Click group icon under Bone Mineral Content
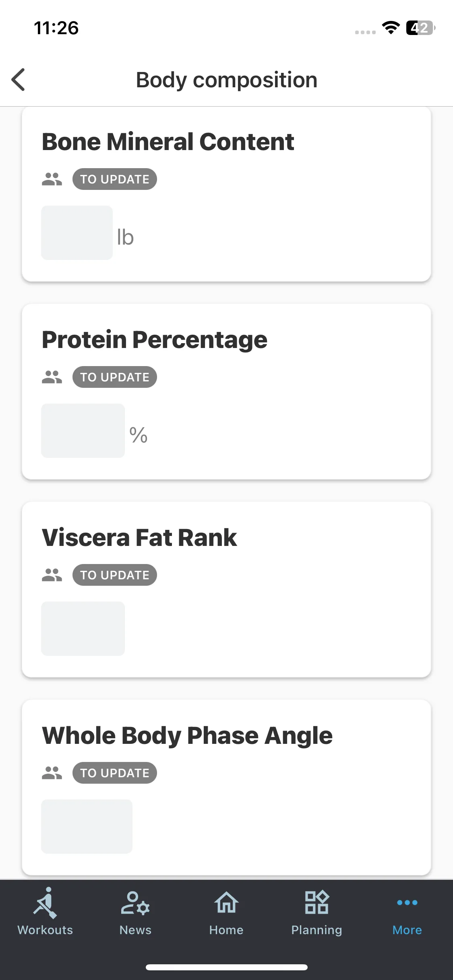Screen dimensions: 453x980 (x=52, y=179)
